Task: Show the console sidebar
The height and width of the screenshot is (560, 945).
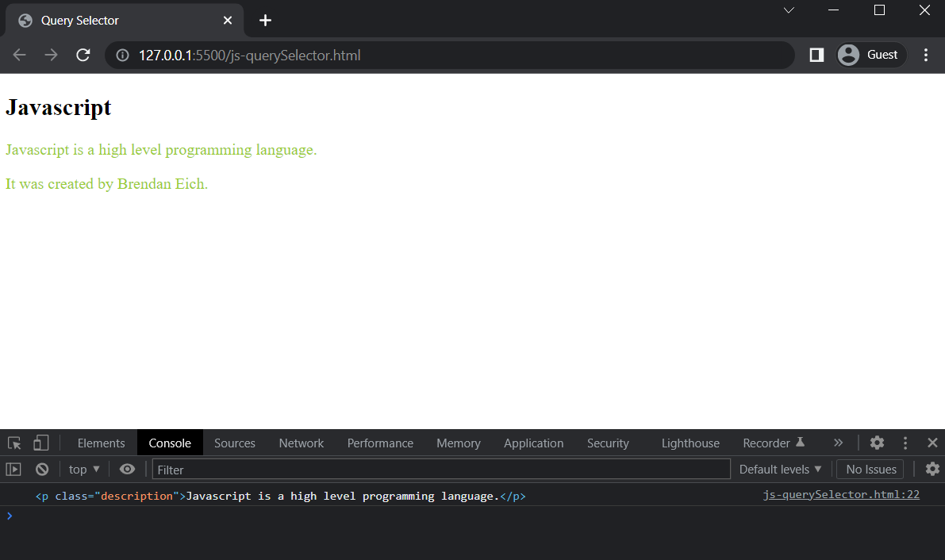Action: (x=13, y=469)
